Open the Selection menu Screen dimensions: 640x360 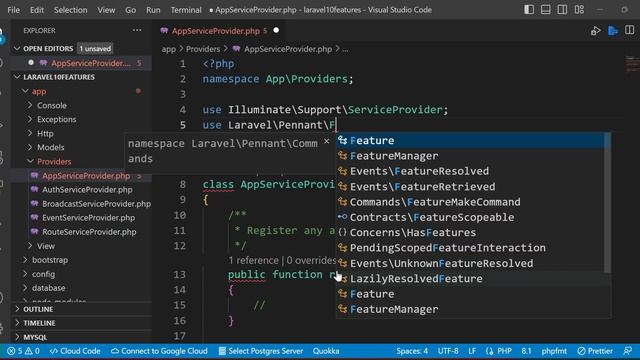(x=71, y=10)
